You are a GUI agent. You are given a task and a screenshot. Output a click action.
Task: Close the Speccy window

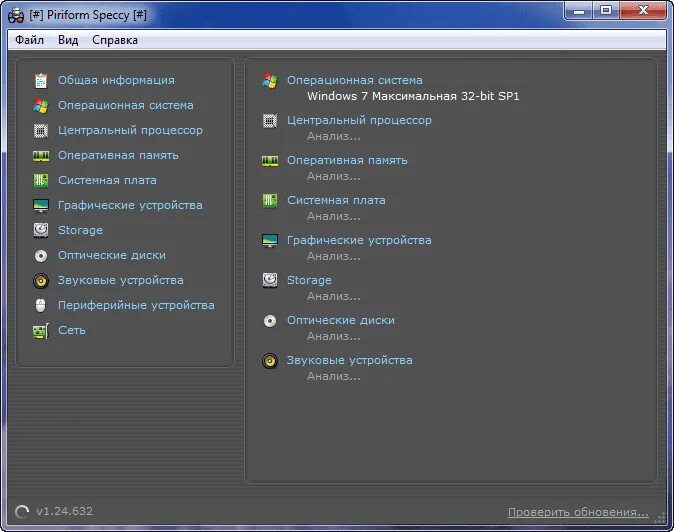click(x=643, y=11)
